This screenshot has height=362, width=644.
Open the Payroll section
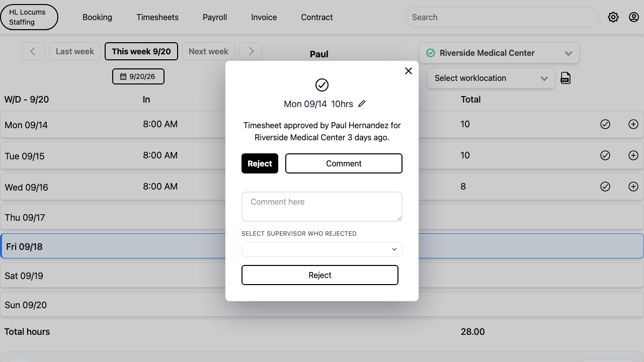(215, 17)
